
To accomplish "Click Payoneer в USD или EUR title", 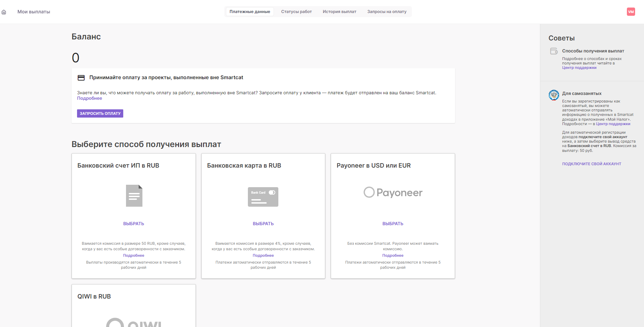I will [374, 166].
